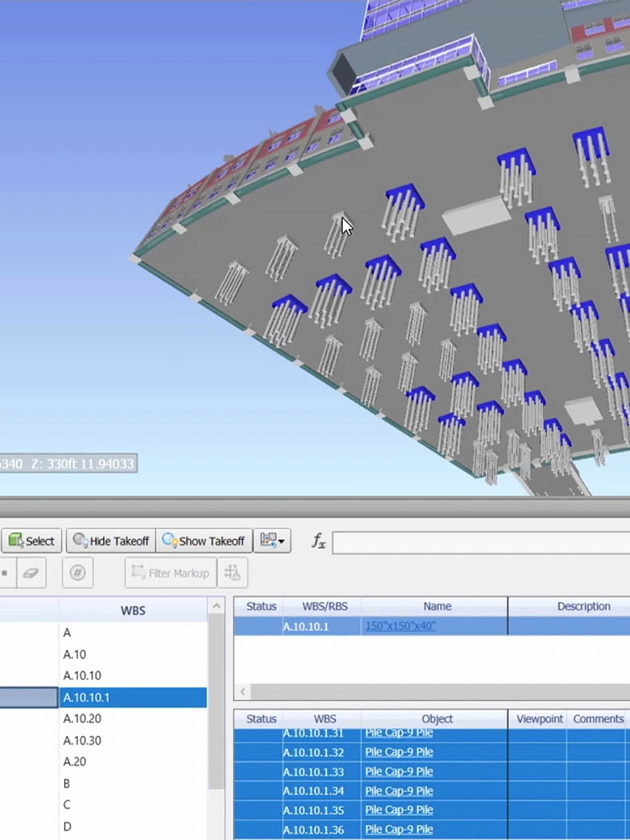Image resolution: width=630 pixels, height=840 pixels.
Task: Open Pile Cap-9 Pile link in row A.10.10.1.34
Action: [399, 790]
